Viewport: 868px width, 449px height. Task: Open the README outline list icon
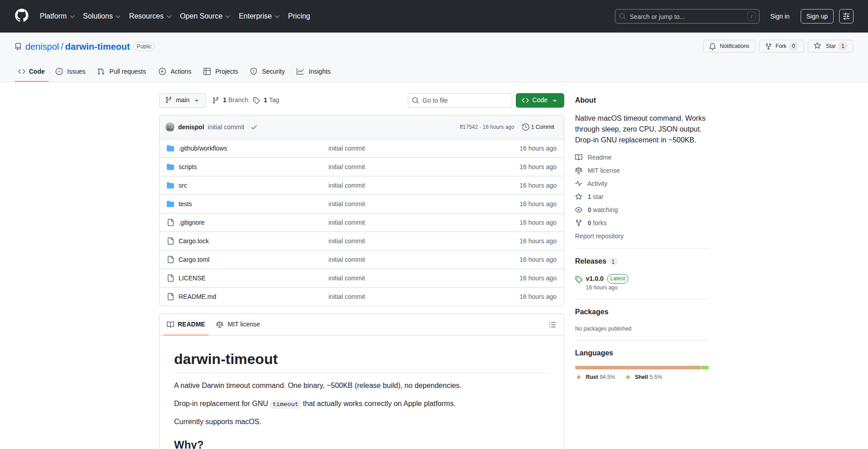tap(552, 325)
